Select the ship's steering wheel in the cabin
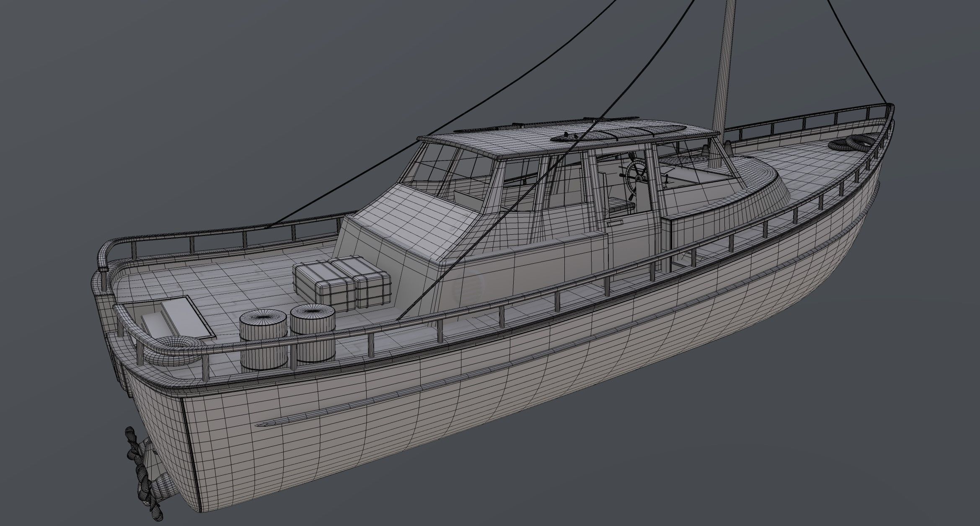Screen dimensions: 980x526 tap(637, 178)
